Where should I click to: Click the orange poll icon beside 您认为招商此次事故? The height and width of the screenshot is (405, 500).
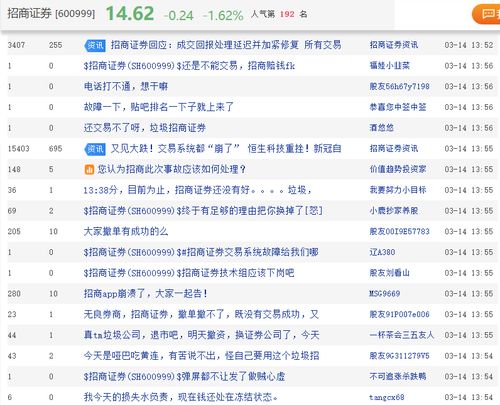tap(89, 170)
